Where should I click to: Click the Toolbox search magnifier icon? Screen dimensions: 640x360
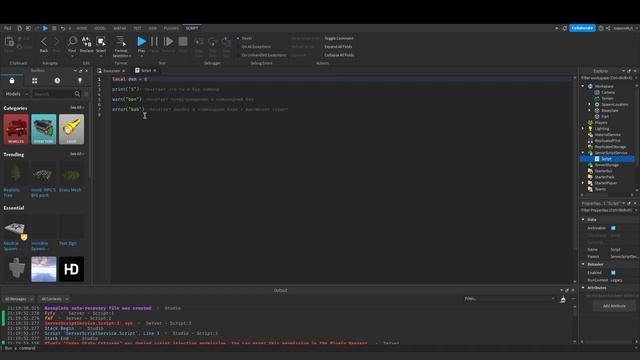(77, 94)
